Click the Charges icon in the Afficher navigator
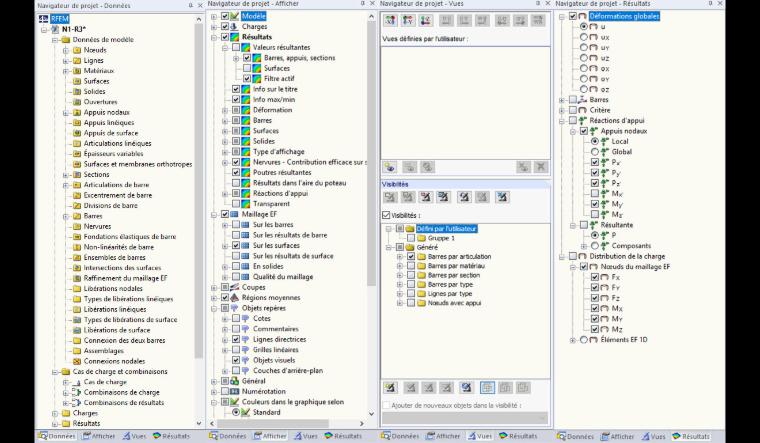760x443 pixels. click(x=235, y=27)
